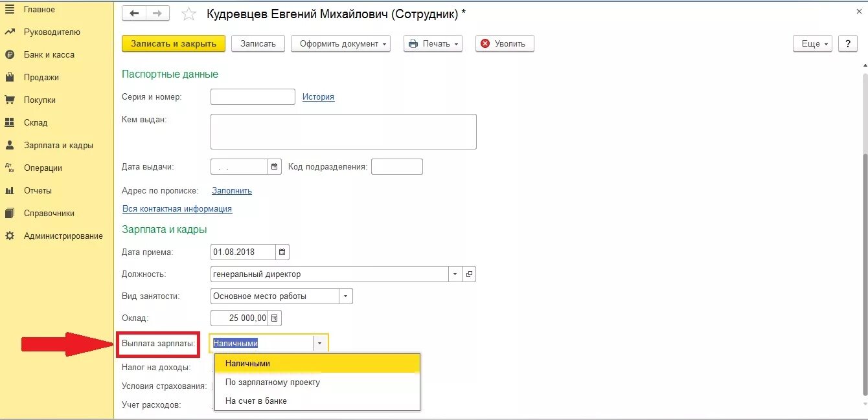Click the Справочники books icon

(9, 213)
